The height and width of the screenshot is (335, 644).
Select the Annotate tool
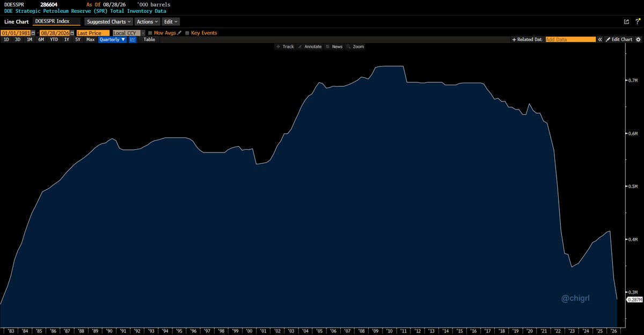310,47
